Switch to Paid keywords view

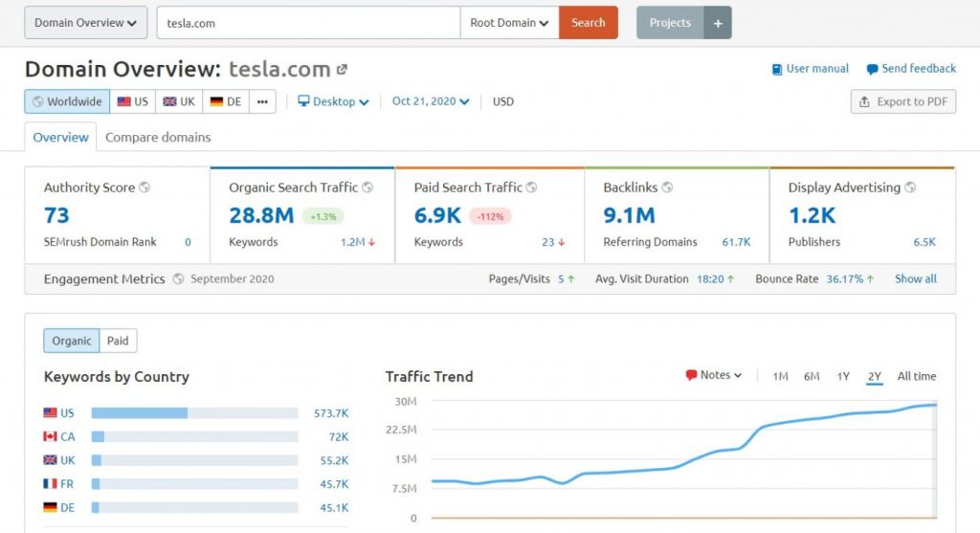click(x=118, y=341)
